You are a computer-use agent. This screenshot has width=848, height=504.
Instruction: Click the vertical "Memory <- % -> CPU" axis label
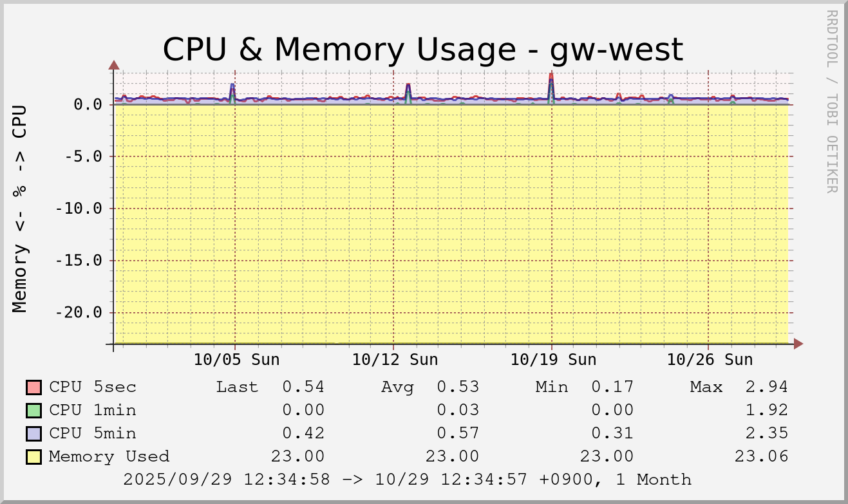[x=21, y=209]
